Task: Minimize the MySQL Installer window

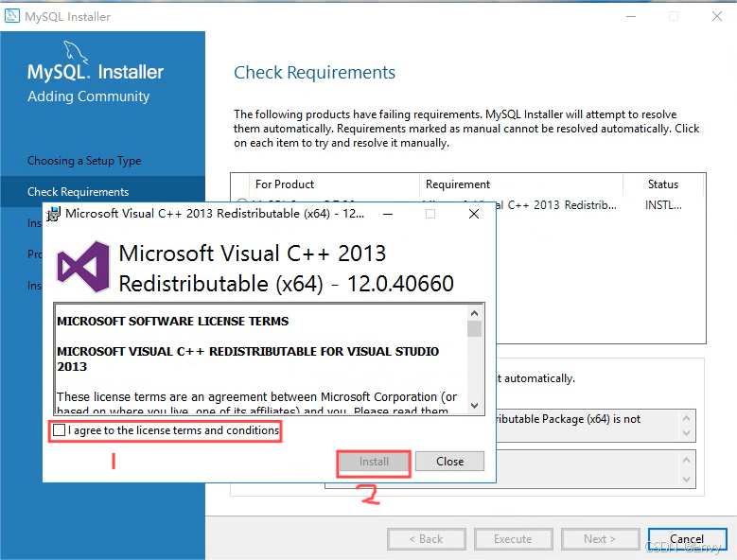Action: [x=631, y=16]
